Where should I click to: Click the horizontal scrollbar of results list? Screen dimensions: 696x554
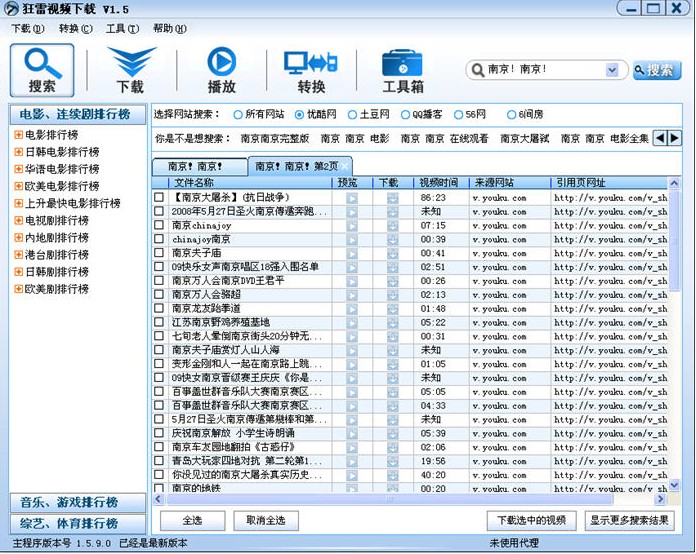tap(389, 499)
